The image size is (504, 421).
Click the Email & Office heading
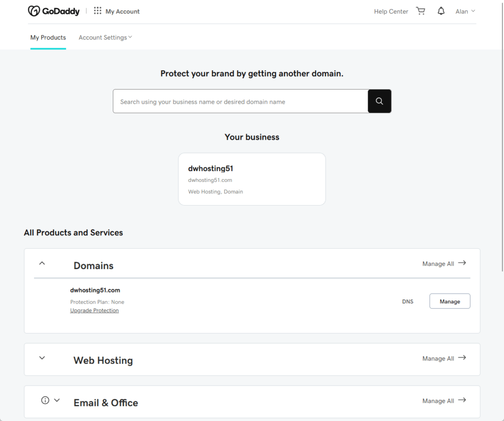[106, 403]
